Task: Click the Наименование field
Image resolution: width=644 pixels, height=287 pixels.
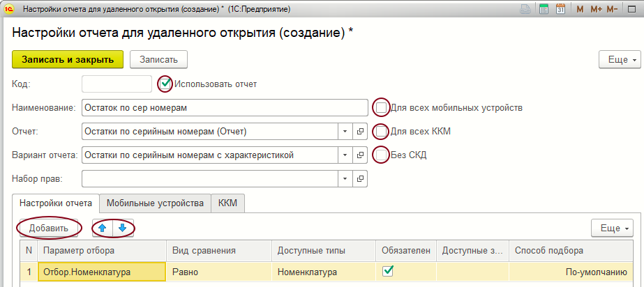Action: [x=225, y=108]
